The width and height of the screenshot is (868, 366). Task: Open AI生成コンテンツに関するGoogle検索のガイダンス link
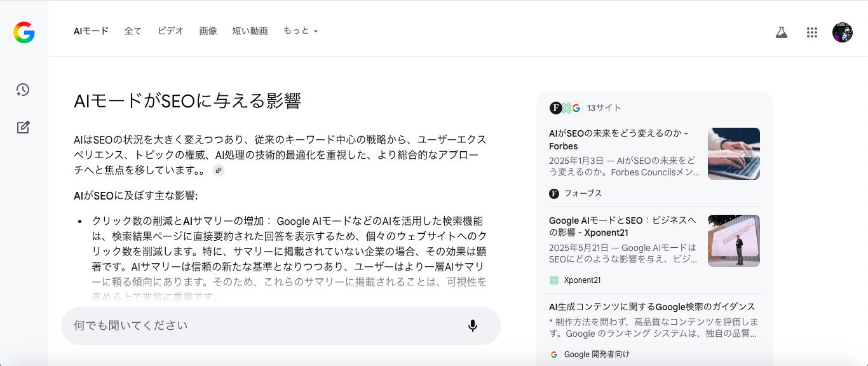click(x=652, y=307)
